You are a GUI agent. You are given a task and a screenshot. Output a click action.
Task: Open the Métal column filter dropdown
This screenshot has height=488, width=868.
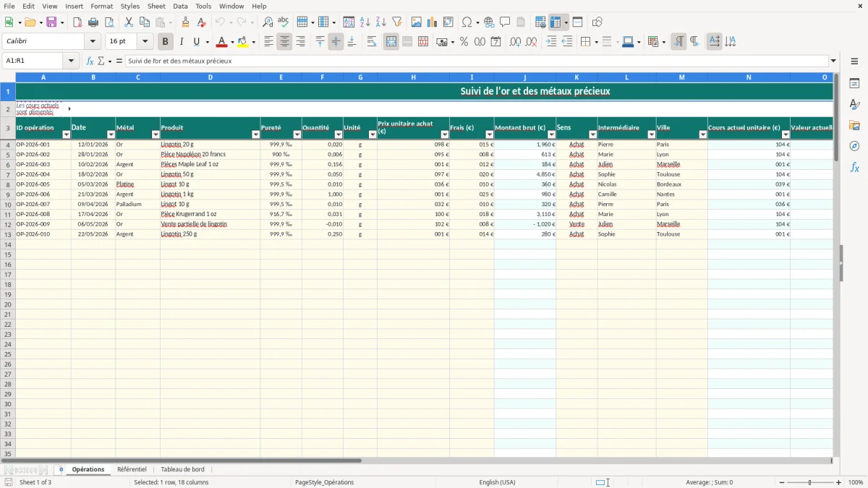point(156,134)
